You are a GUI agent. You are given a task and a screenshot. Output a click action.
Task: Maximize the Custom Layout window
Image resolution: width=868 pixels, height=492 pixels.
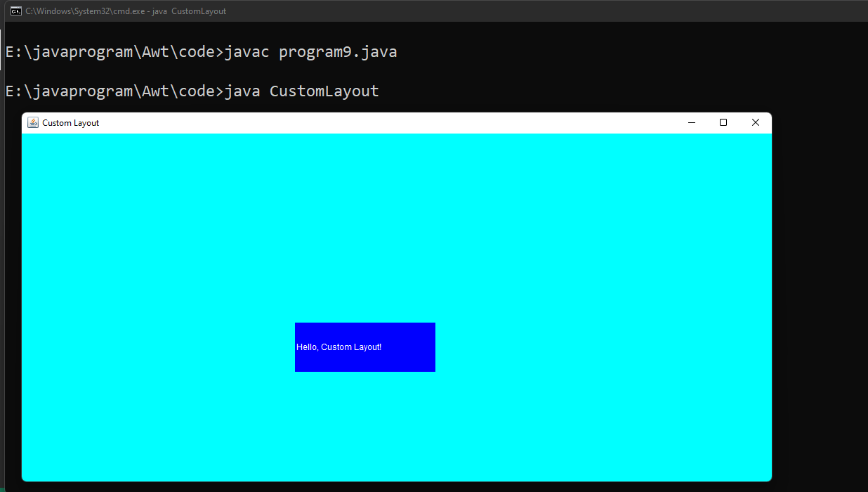coord(723,122)
